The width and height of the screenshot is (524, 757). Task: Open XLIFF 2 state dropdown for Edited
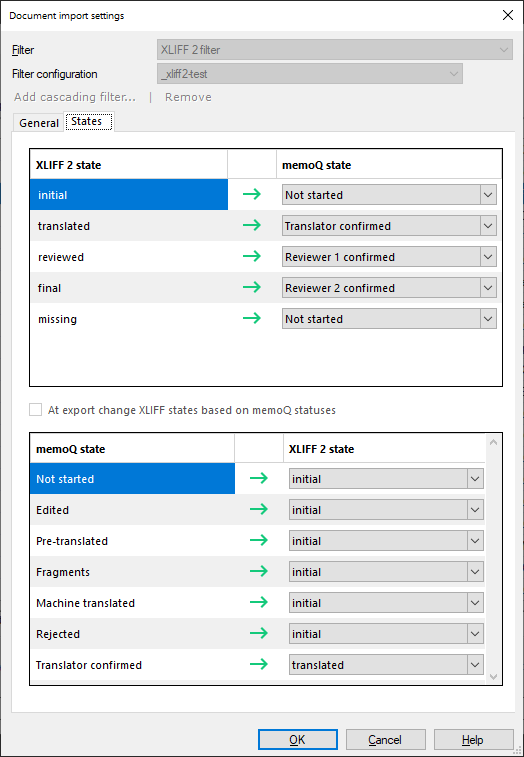pos(386,510)
